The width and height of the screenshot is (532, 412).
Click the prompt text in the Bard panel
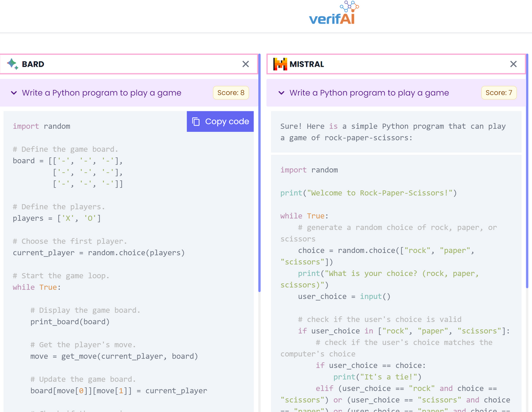101,93
